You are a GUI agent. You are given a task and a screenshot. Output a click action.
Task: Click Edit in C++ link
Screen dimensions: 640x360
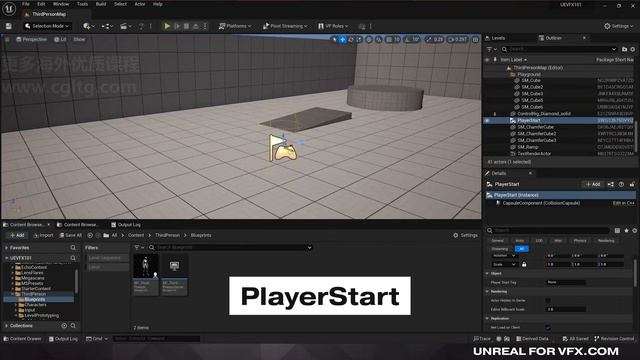coord(623,203)
